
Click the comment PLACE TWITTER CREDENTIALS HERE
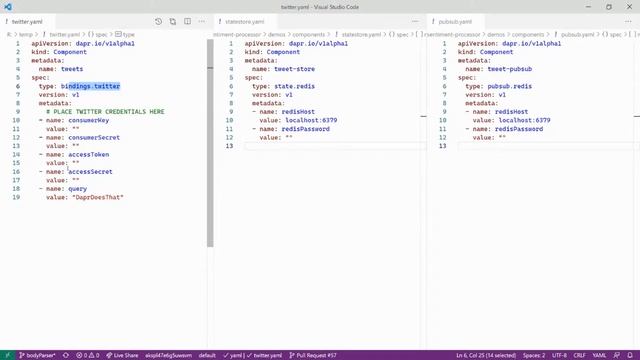[x=105, y=112]
